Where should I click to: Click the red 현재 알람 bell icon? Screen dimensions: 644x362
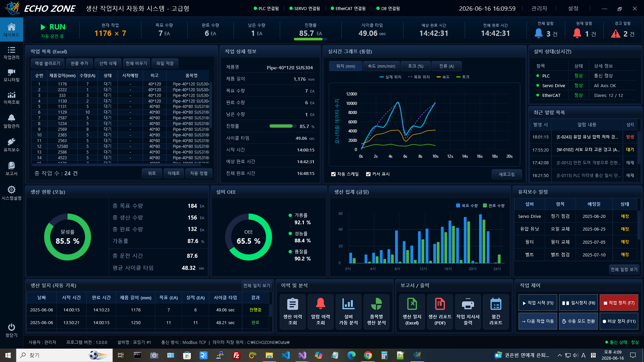(577, 33)
